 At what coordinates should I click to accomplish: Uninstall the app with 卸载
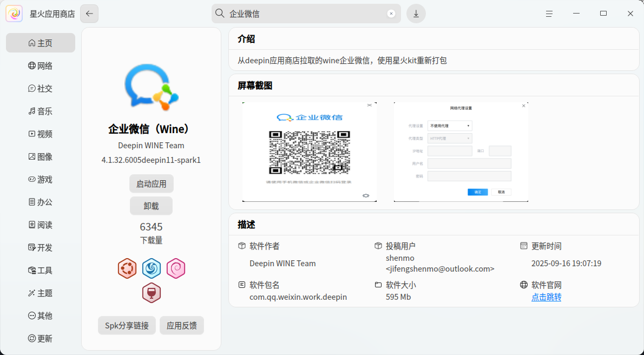point(151,206)
